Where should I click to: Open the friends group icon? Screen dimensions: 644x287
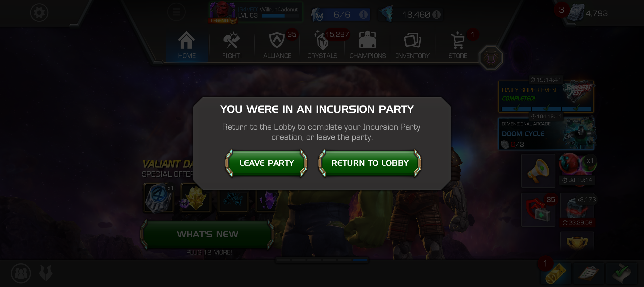point(21,273)
